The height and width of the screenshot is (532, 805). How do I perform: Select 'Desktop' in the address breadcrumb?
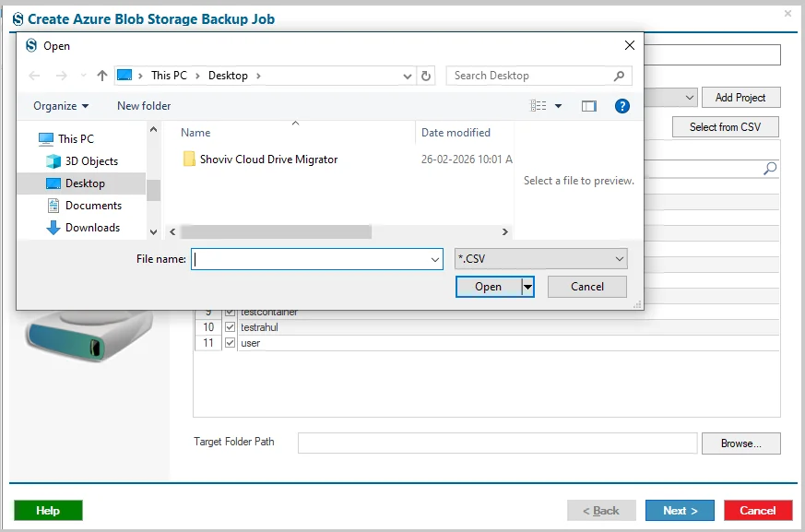[x=228, y=76]
